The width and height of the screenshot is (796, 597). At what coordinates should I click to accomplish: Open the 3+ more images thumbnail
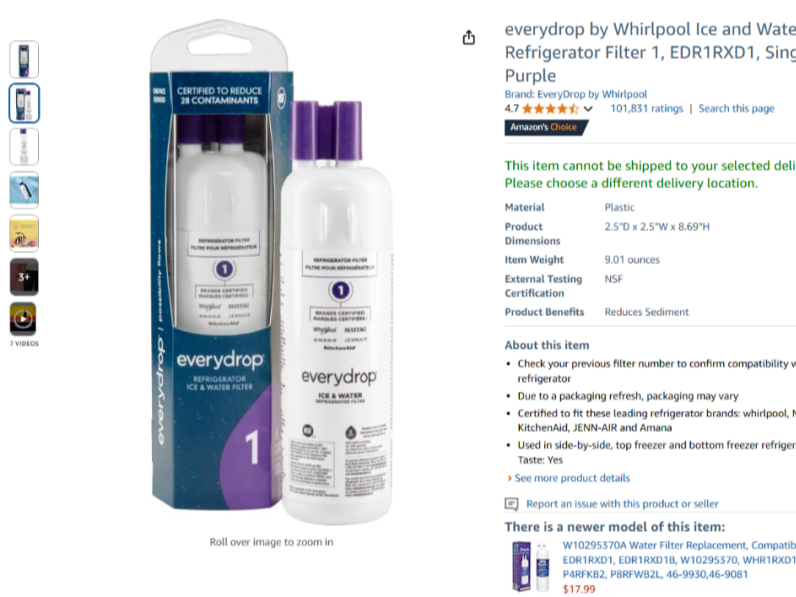click(x=24, y=277)
